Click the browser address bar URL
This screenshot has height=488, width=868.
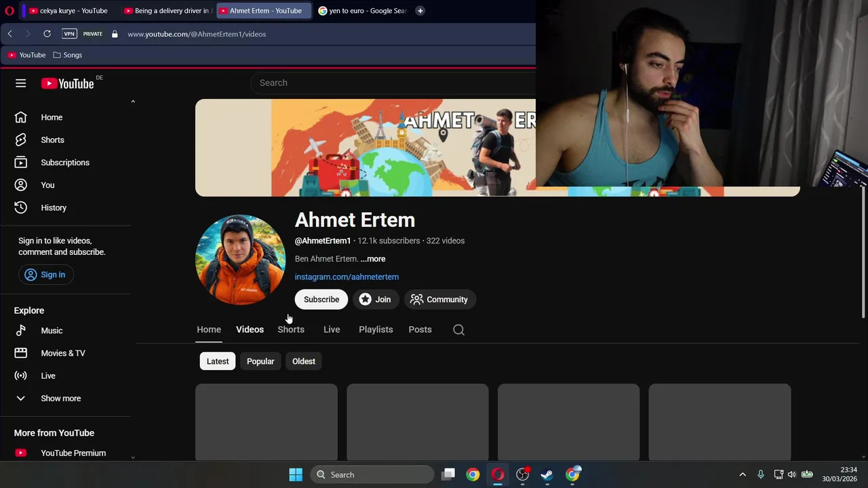(x=197, y=34)
